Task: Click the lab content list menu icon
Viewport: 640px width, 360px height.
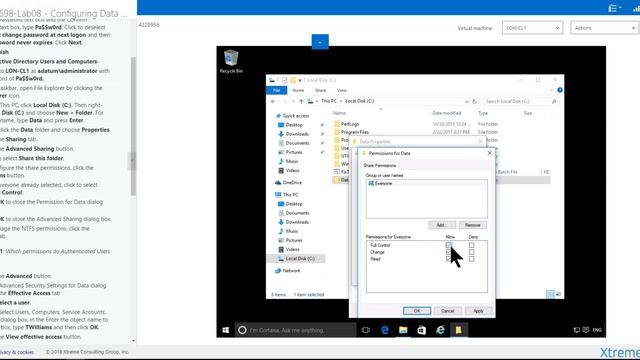Action: (x=614, y=8)
